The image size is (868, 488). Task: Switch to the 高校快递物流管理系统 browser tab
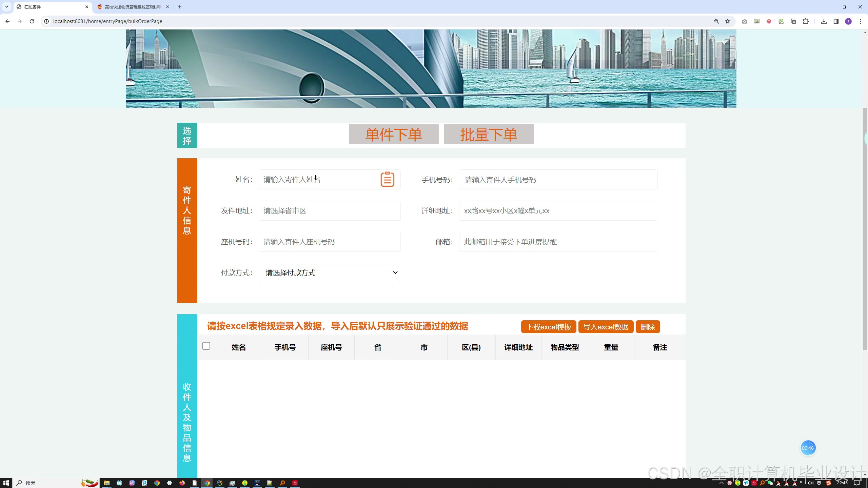[132, 7]
